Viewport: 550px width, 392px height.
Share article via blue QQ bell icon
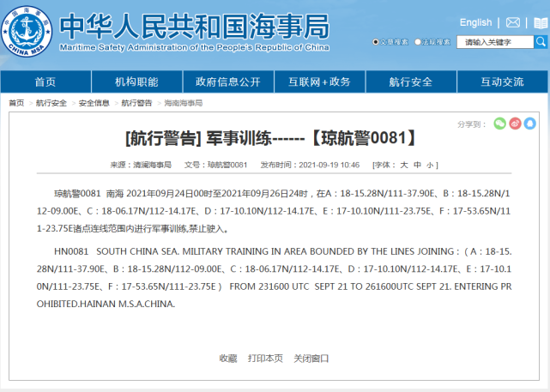coord(530,124)
